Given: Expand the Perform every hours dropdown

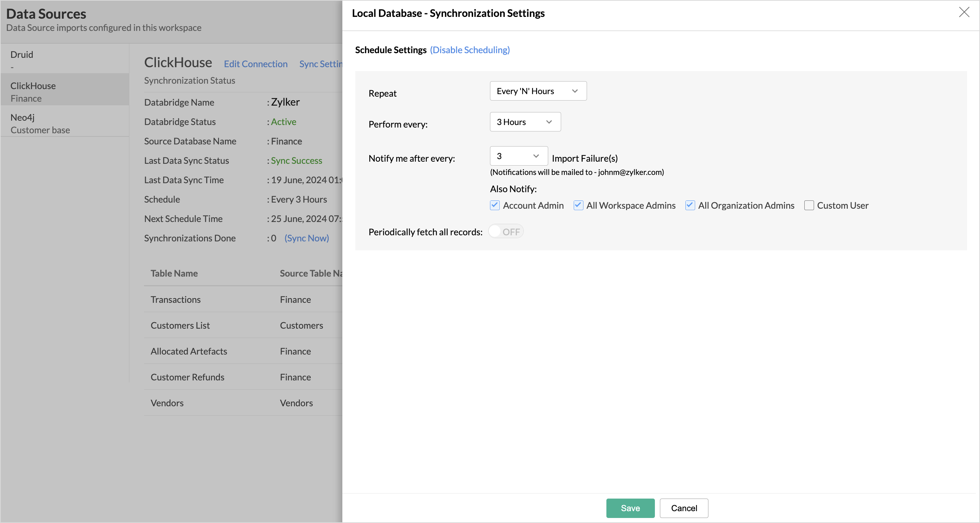Looking at the screenshot, I should pos(524,122).
